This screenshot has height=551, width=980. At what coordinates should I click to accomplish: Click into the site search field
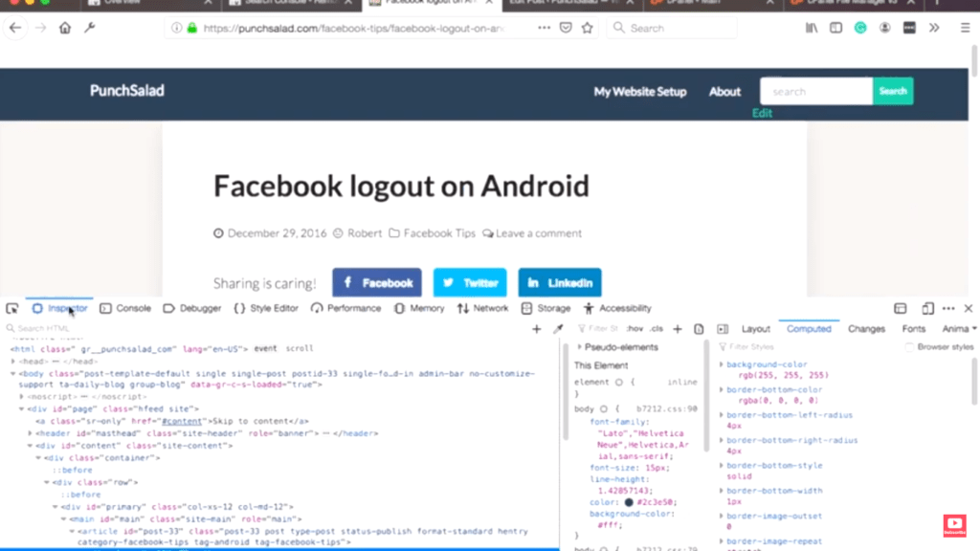coord(816,91)
